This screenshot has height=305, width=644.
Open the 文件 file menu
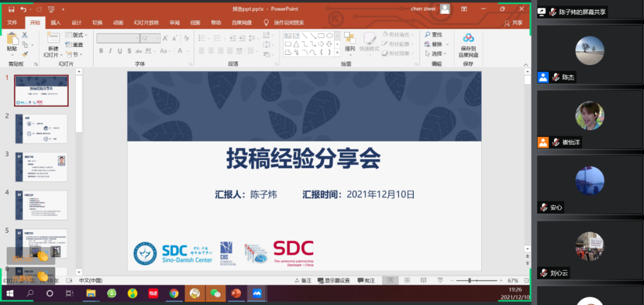[x=13, y=23]
